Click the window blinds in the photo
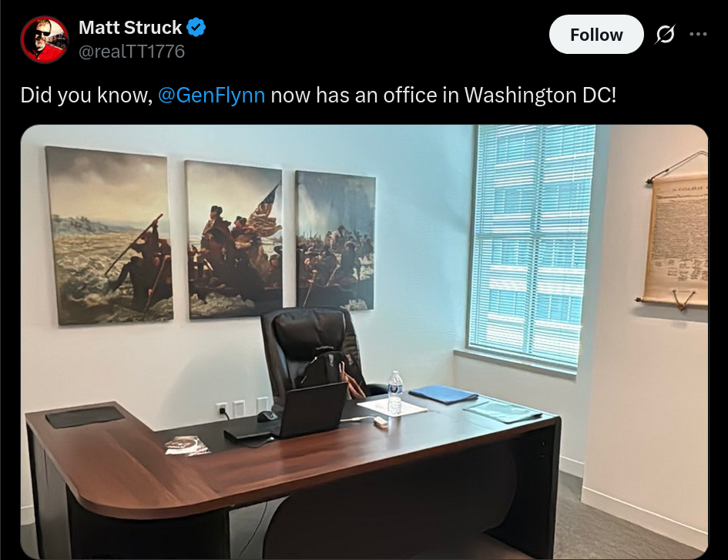The height and width of the screenshot is (560, 728). tap(531, 246)
